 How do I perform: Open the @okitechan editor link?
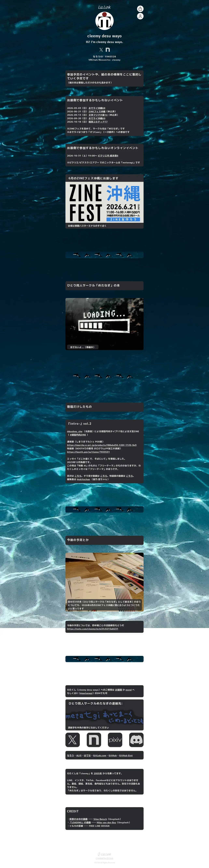point(83,479)
